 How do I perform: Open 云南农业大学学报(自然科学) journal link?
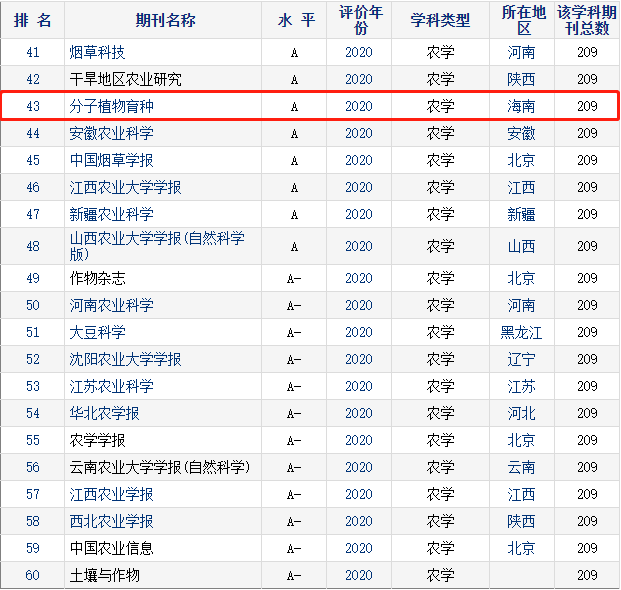(x=159, y=467)
